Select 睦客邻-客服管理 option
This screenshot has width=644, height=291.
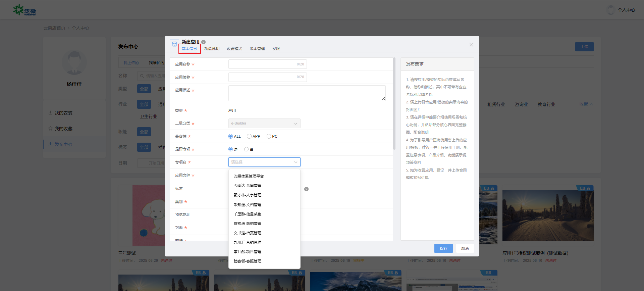(264, 261)
